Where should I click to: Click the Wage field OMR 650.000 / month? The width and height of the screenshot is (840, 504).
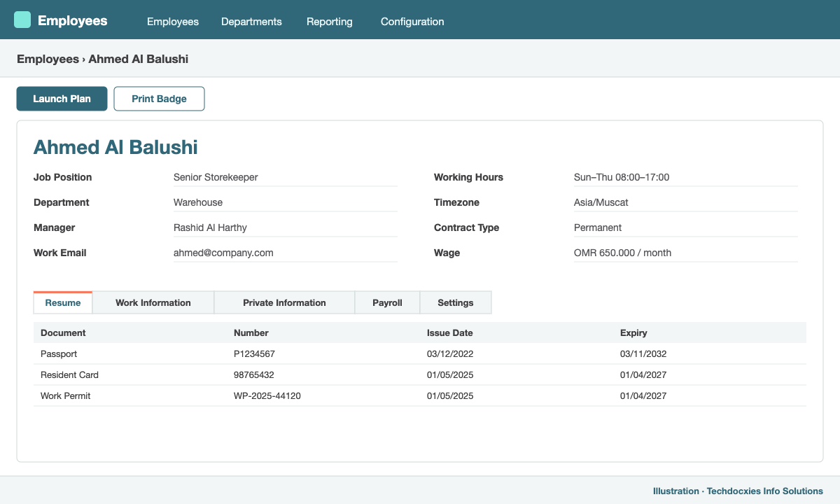(686, 253)
